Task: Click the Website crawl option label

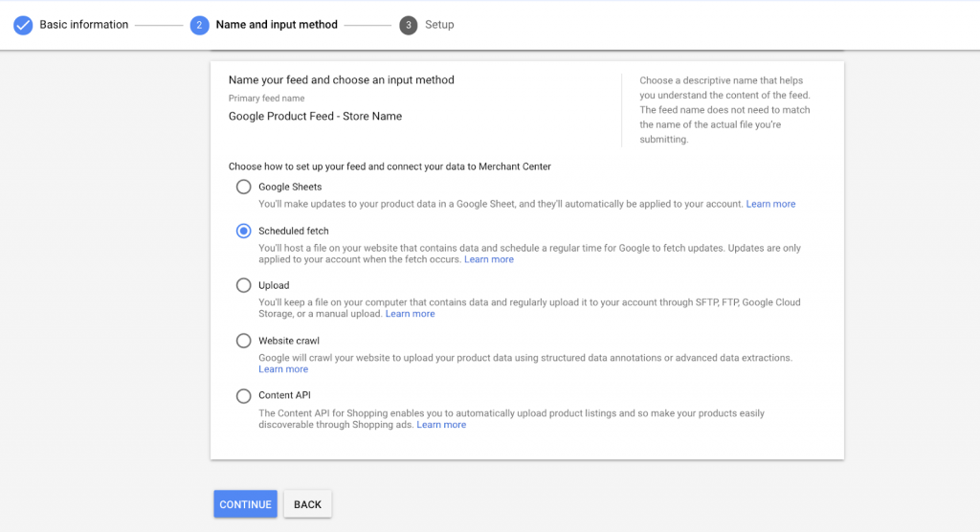Action: click(289, 341)
